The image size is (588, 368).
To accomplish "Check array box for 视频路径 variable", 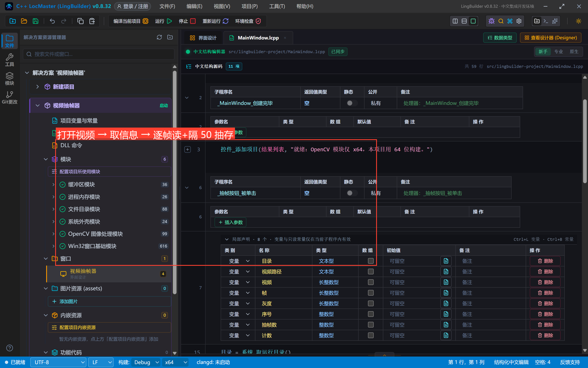I will [x=371, y=271].
